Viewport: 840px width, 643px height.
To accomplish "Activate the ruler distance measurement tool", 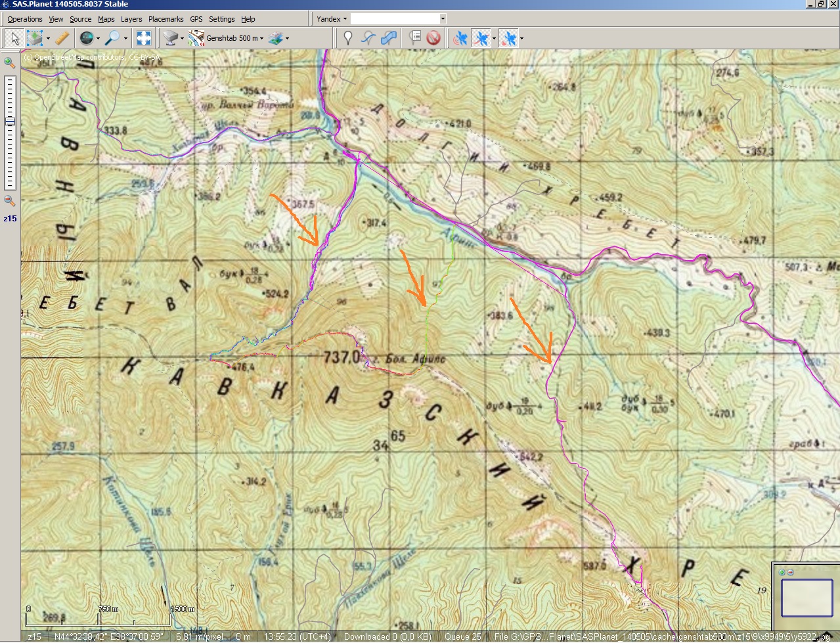I will pyautogui.click(x=62, y=38).
